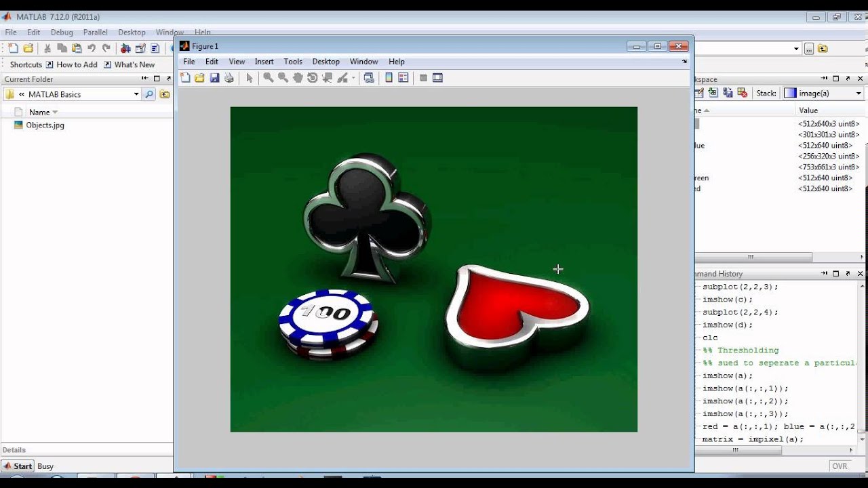Click the Delete Variable icon in Workspace toolbar
Image resolution: width=868 pixels, height=488 pixels.
pos(743,93)
